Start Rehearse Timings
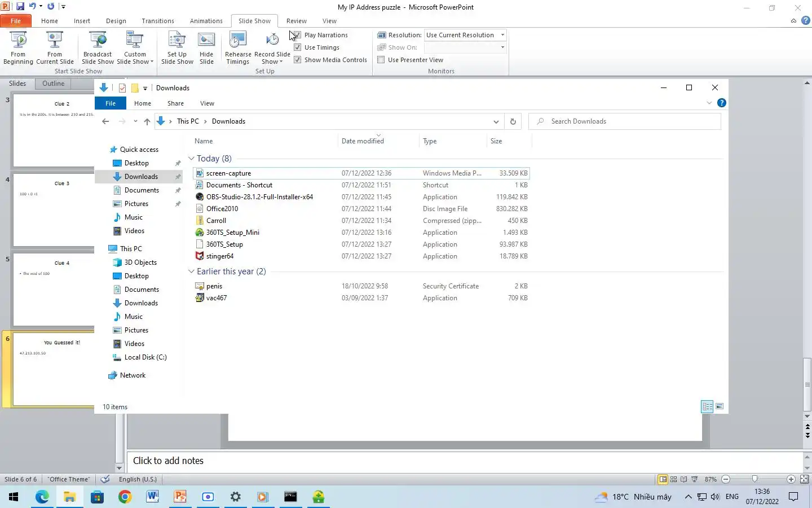Image resolution: width=812 pixels, height=508 pixels. [238, 48]
